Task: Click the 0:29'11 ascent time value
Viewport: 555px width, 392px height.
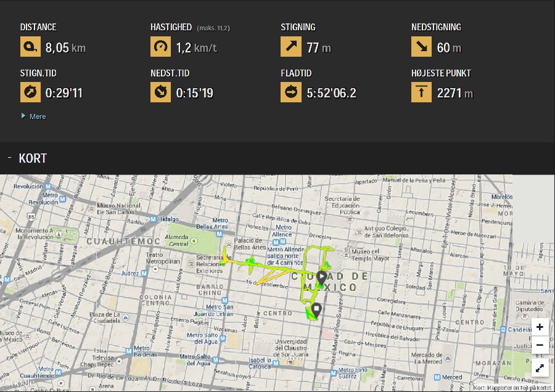Action: coord(64,93)
